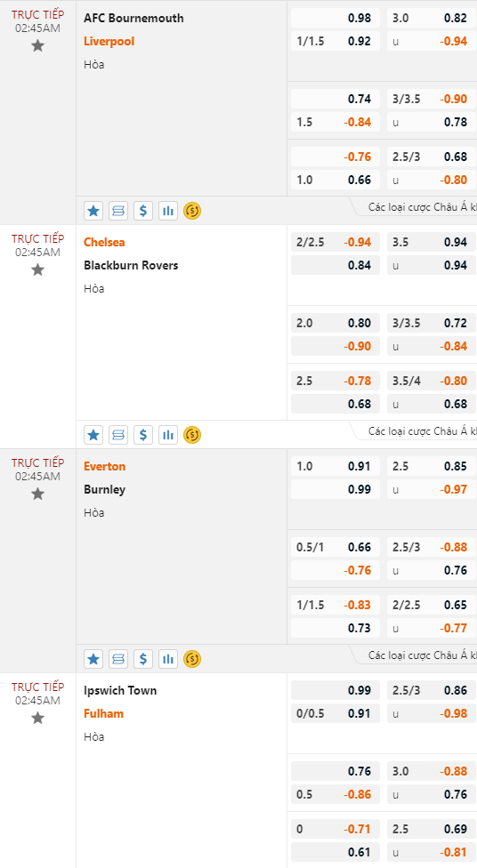This screenshot has width=477, height=868.
Task: Select Hòa draw option for Ipswich match
Action: coord(94,736)
